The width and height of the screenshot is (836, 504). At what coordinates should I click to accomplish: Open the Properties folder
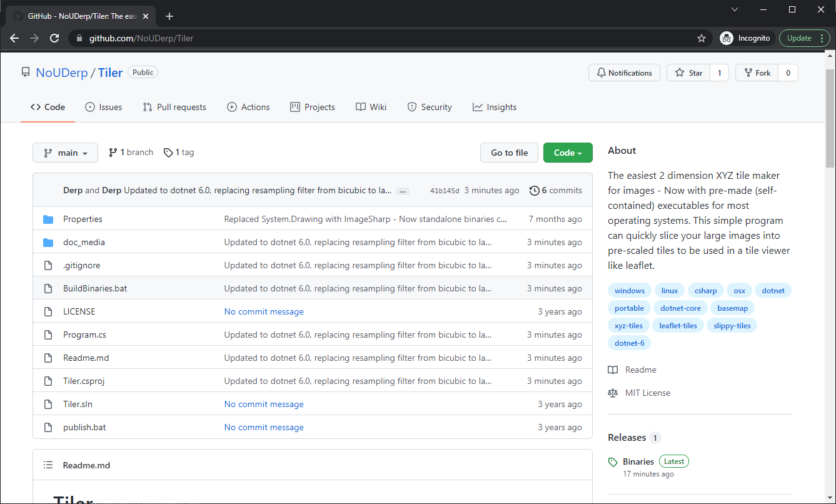(x=83, y=219)
